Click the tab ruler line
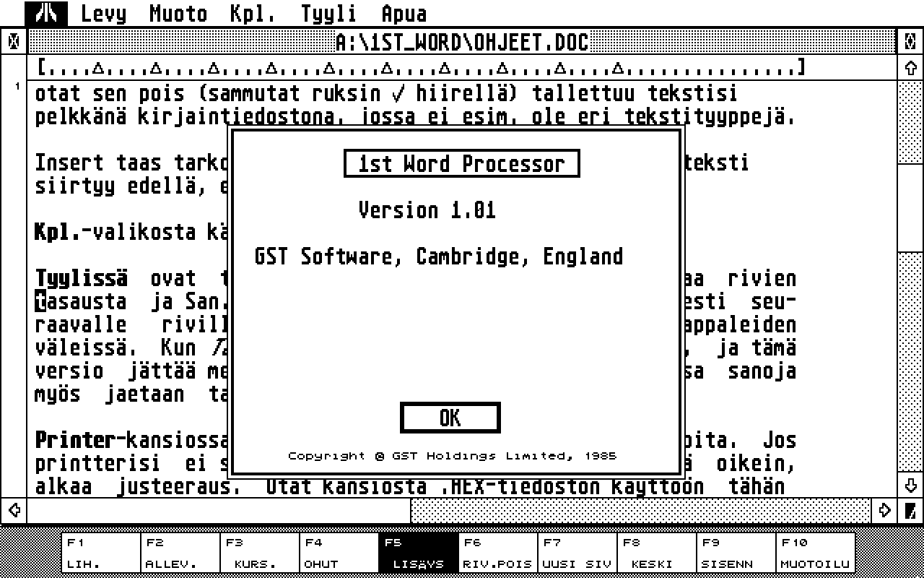This screenshot has width=924, height=578. [422, 69]
